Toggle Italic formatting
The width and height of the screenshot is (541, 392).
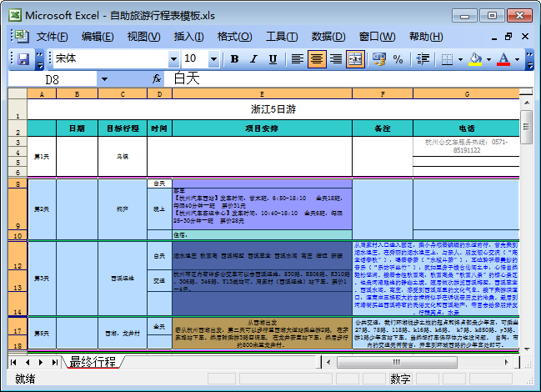254,59
